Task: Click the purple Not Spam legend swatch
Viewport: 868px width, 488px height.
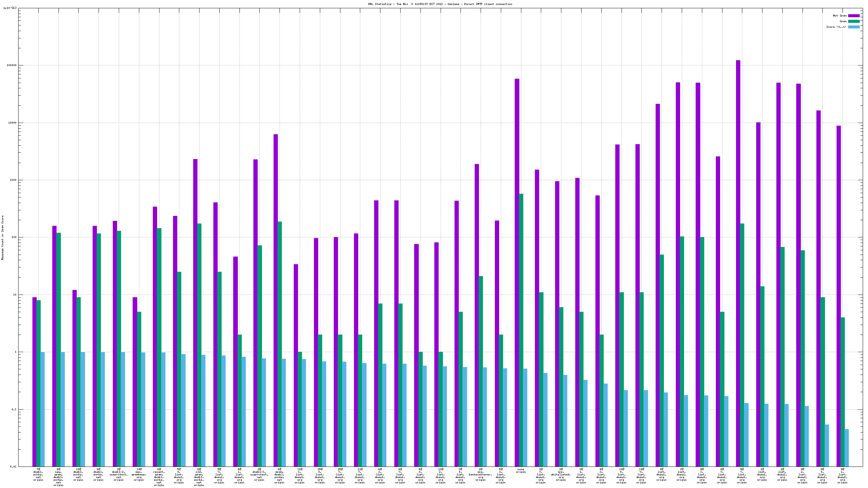Action: coord(853,16)
